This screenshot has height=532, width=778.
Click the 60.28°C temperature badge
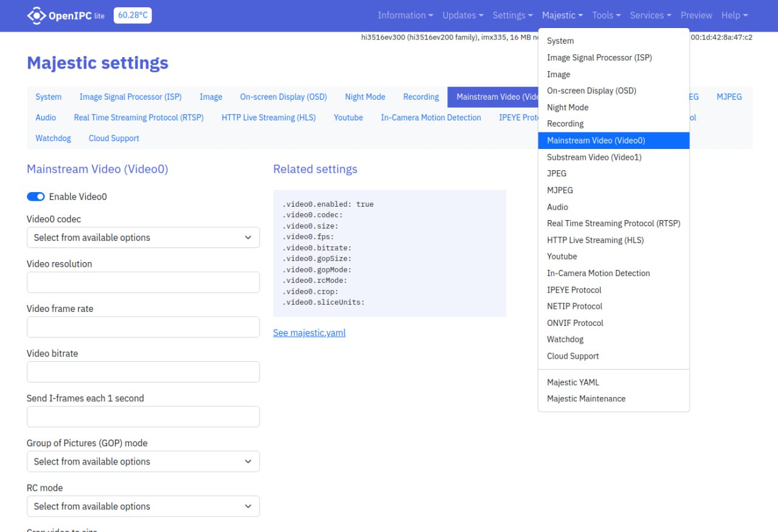point(133,15)
